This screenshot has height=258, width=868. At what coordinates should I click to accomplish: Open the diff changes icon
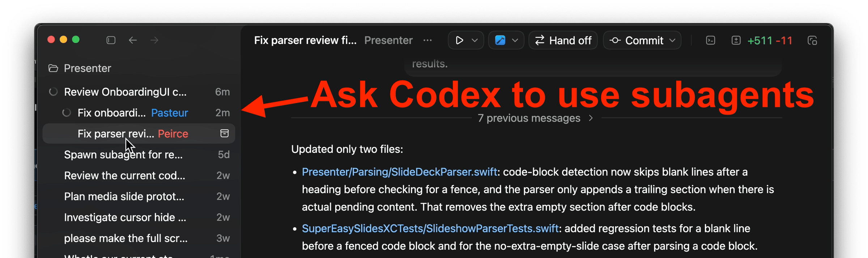tap(736, 40)
